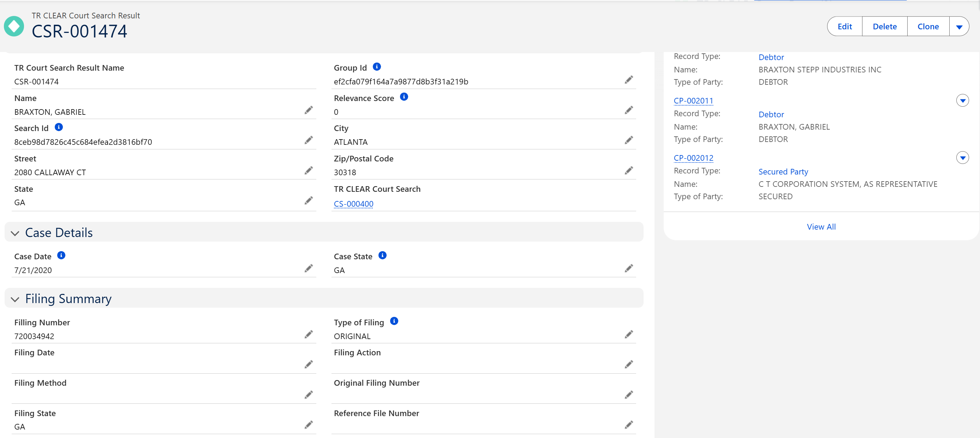Image resolution: width=980 pixels, height=438 pixels.
Task: Click Relevance Score info icon
Action: coord(404,97)
